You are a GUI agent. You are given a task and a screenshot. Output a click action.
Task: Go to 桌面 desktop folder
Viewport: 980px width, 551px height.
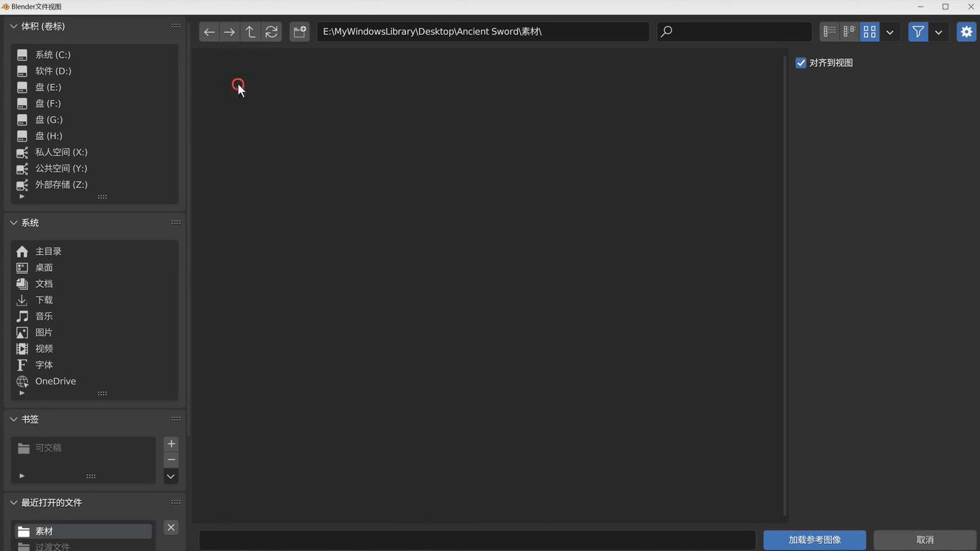[x=94, y=268]
